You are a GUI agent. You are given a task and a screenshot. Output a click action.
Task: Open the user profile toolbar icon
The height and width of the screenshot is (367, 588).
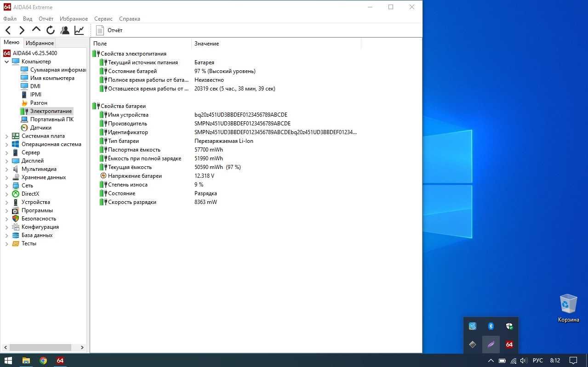[65, 30]
